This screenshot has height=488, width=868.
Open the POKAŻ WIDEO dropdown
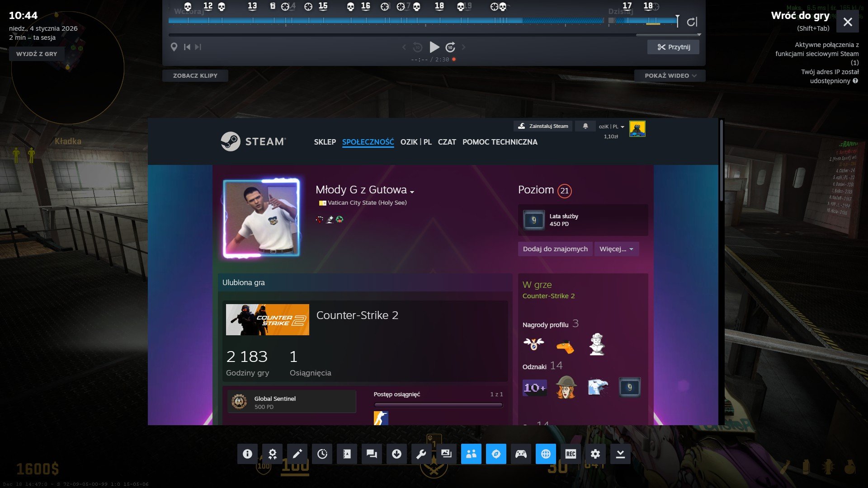click(x=670, y=75)
